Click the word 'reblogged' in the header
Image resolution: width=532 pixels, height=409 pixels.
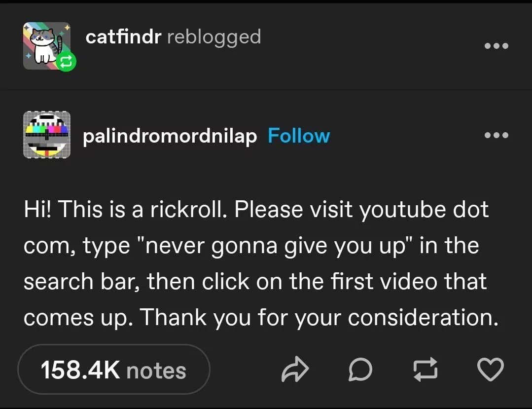point(214,37)
